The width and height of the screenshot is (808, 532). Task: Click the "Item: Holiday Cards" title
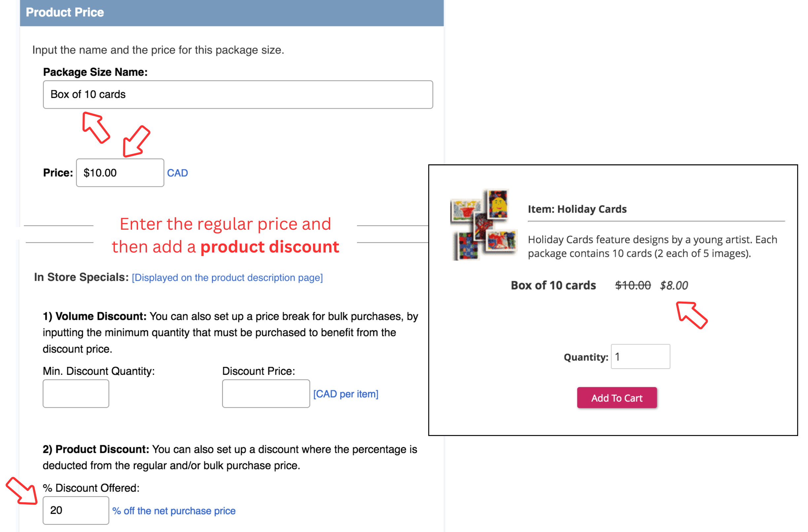pos(577,209)
